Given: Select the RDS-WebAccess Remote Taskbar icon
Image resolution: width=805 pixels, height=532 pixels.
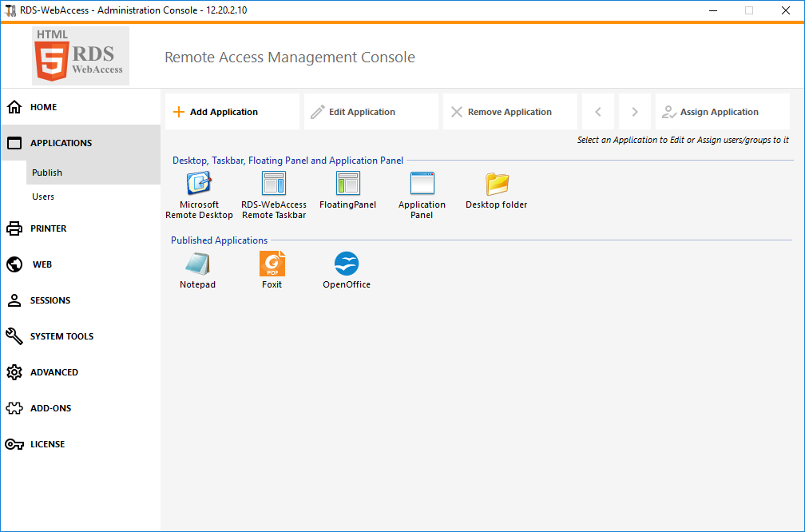Looking at the screenshot, I should click(274, 184).
